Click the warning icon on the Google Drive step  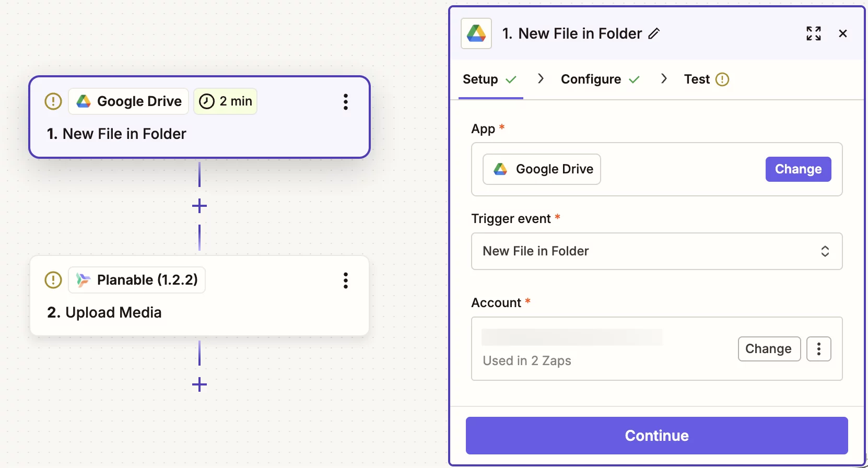(53, 101)
